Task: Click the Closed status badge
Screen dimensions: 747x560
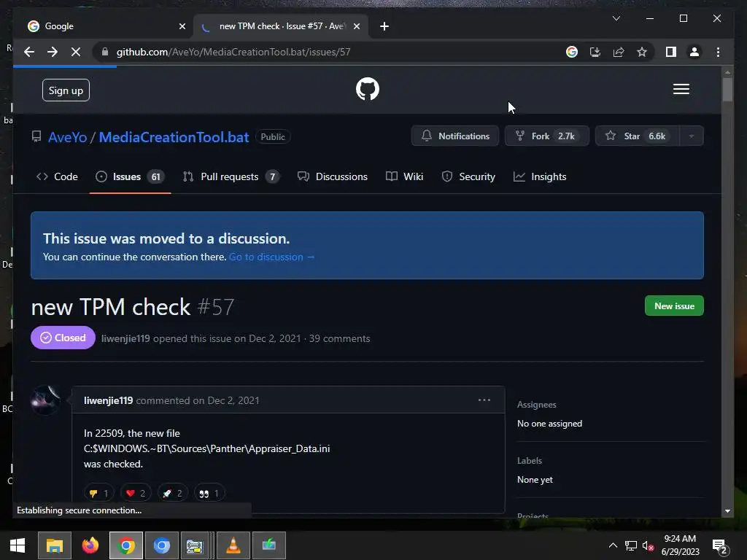Action: [63, 338]
